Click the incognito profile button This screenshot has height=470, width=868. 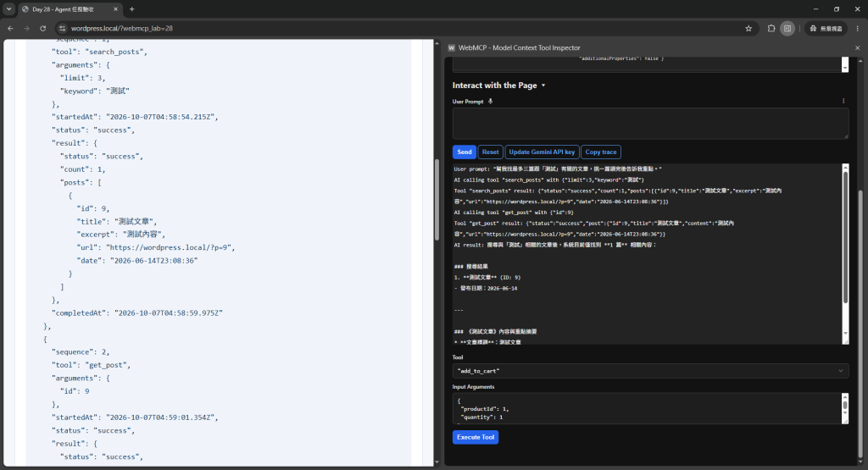826,28
